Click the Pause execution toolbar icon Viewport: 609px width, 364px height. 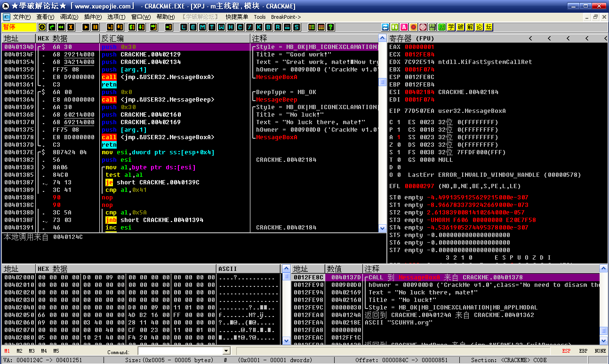95,27
